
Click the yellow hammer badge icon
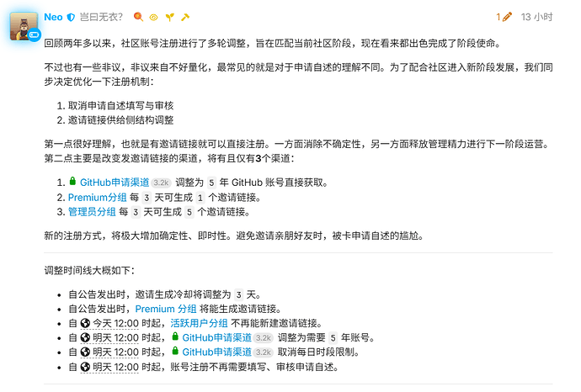(x=185, y=17)
